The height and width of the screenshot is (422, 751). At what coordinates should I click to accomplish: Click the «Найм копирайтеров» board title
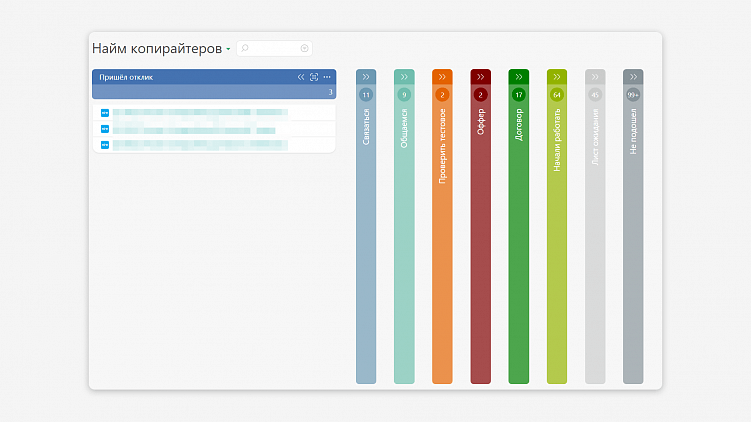pos(157,48)
